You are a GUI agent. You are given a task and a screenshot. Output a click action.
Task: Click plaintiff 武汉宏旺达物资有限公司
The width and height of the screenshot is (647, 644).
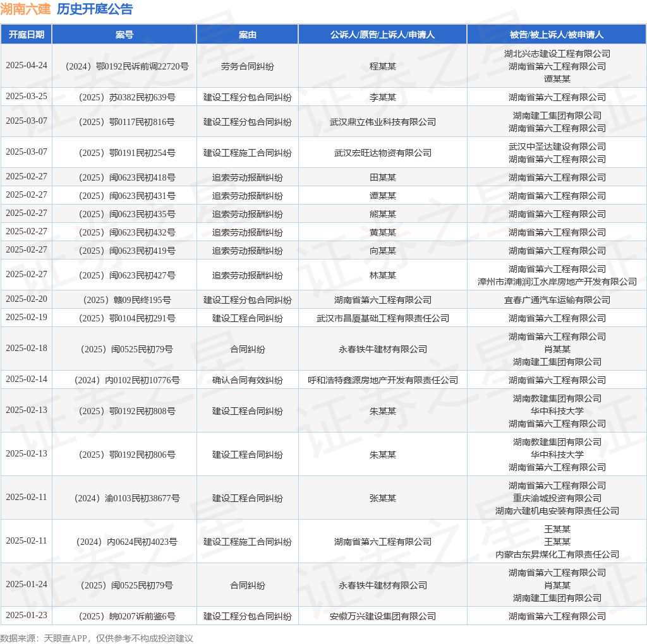382,153
